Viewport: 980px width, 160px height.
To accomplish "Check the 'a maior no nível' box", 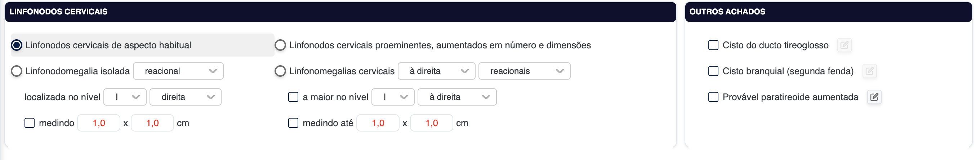I will tap(293, 97).
